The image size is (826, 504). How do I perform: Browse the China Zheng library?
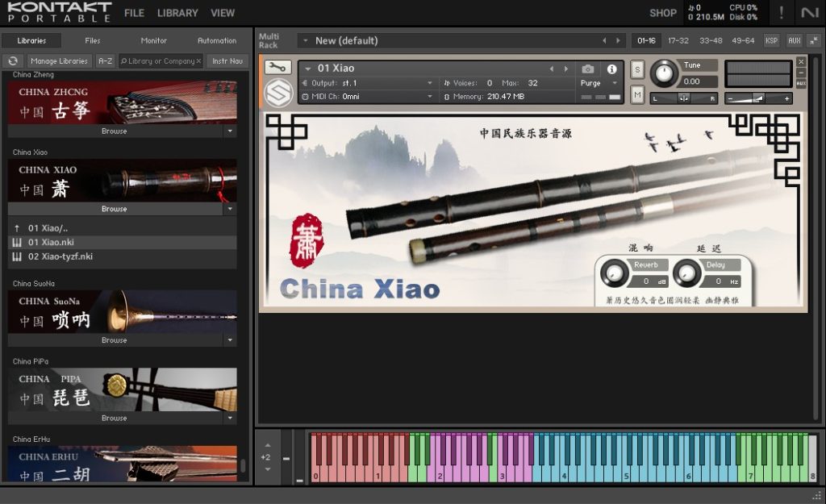115,131
